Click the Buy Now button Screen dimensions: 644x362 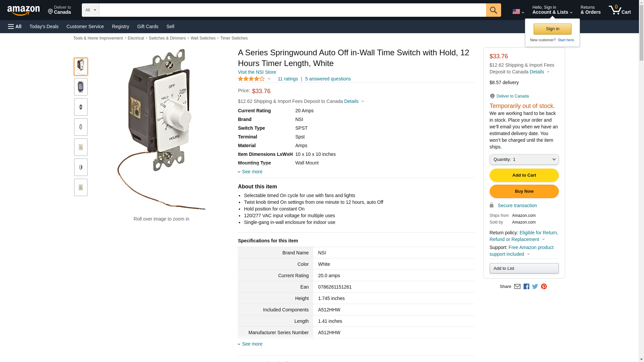click(524, 191)
